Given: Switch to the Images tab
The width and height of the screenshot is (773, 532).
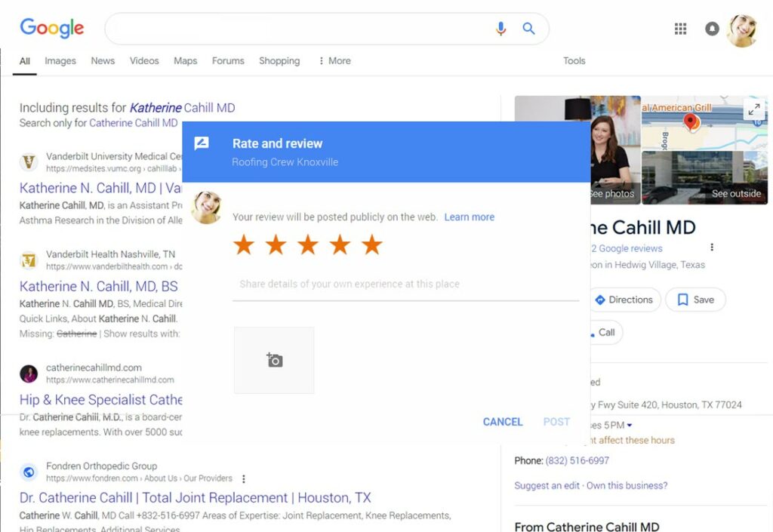Looking at the screenshot, I should coord(60,60).
